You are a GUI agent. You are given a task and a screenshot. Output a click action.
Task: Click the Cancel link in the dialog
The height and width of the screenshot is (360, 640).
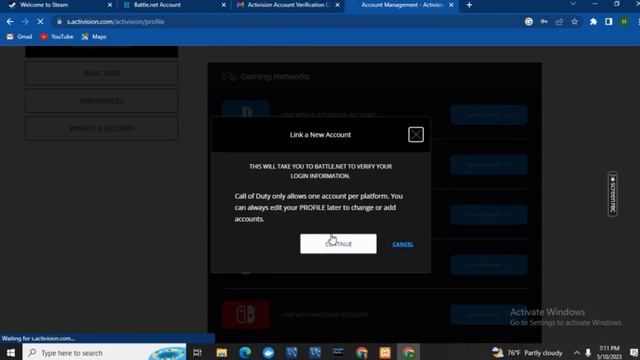(x=402, y=244)
